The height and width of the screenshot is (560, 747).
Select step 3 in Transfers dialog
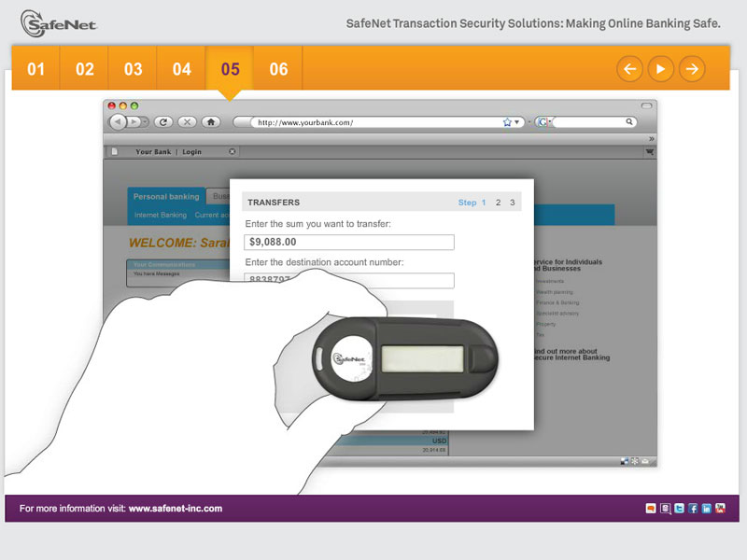[x=512, y=203]
